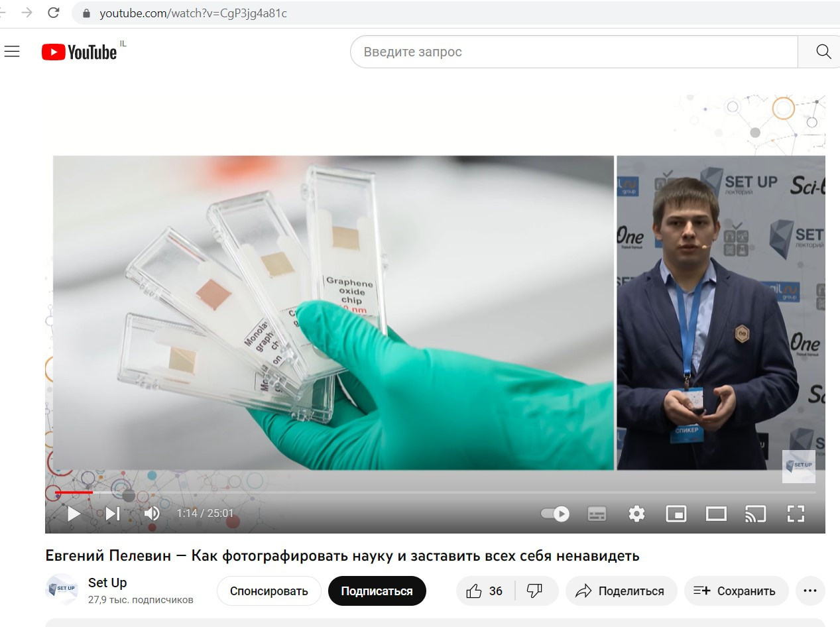
Task: Skip to next video
Action: [x=113, y=514]
